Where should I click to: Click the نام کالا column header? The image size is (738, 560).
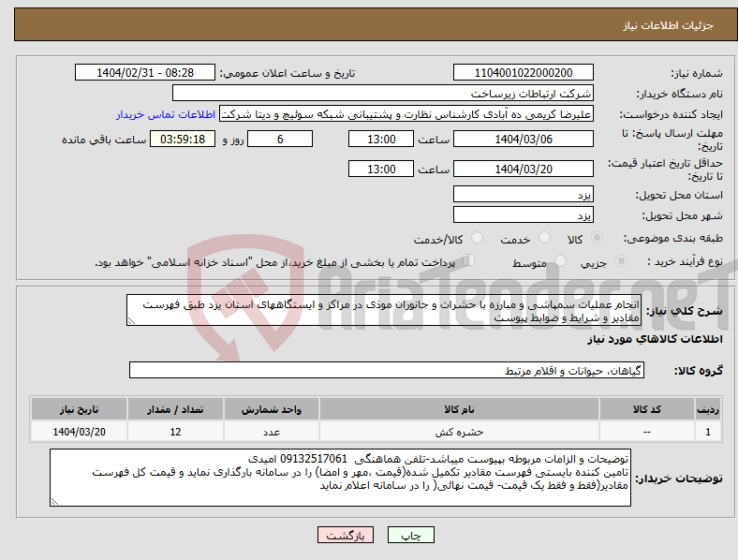click(459, 409)
